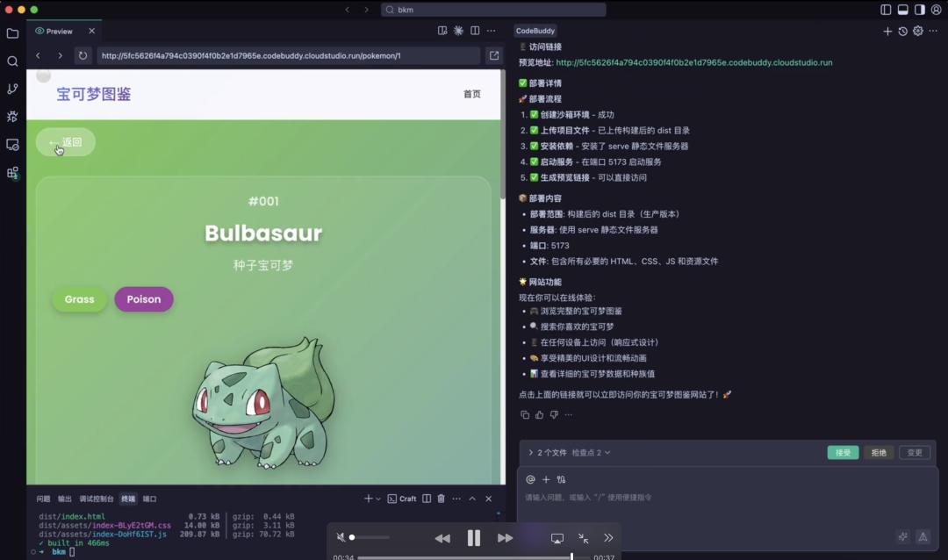This screenshot has width=948, height=560.
Task: Switch to the 终端 panel tab
Action: 128,499
